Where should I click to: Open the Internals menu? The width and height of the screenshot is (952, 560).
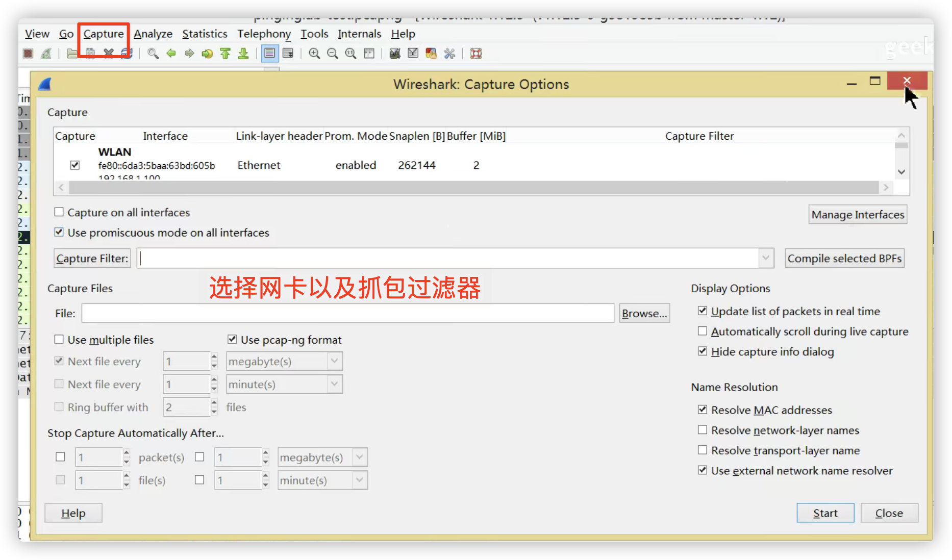point(359,34)
